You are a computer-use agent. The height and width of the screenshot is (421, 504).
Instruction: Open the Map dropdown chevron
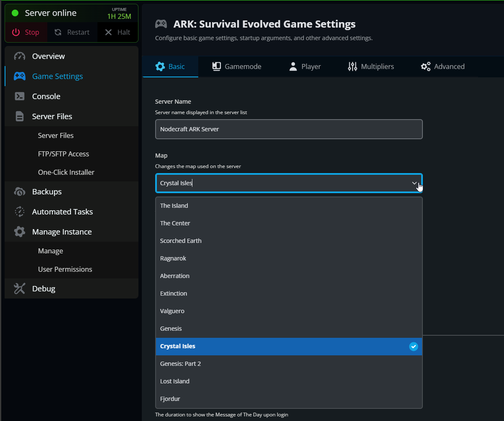[x=414, y=183]
